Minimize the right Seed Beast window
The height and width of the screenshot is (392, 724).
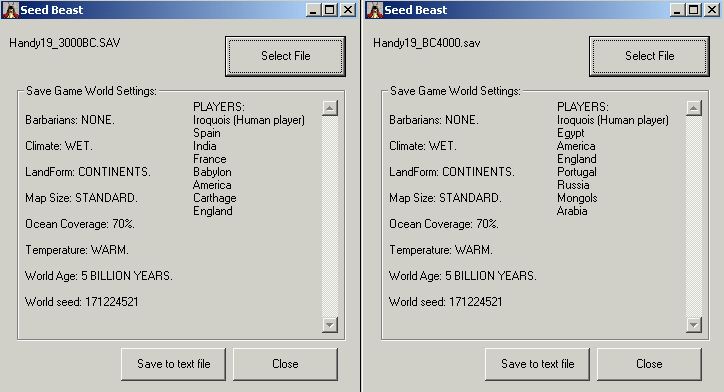point(677,10)
